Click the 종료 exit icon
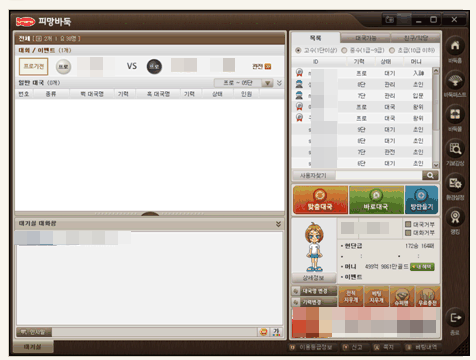 pyautogui.click(x=455, y=318)
